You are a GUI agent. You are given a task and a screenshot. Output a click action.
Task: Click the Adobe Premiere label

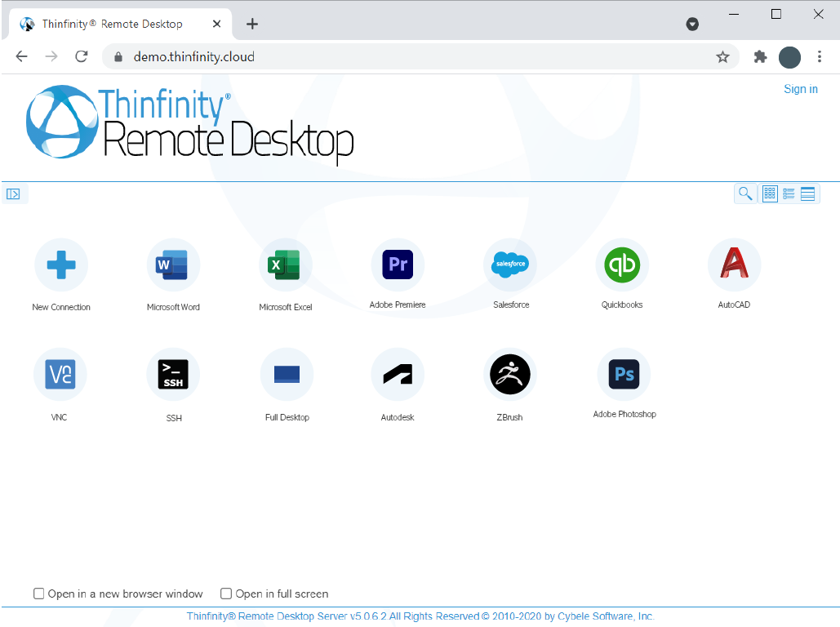(398, 305)
